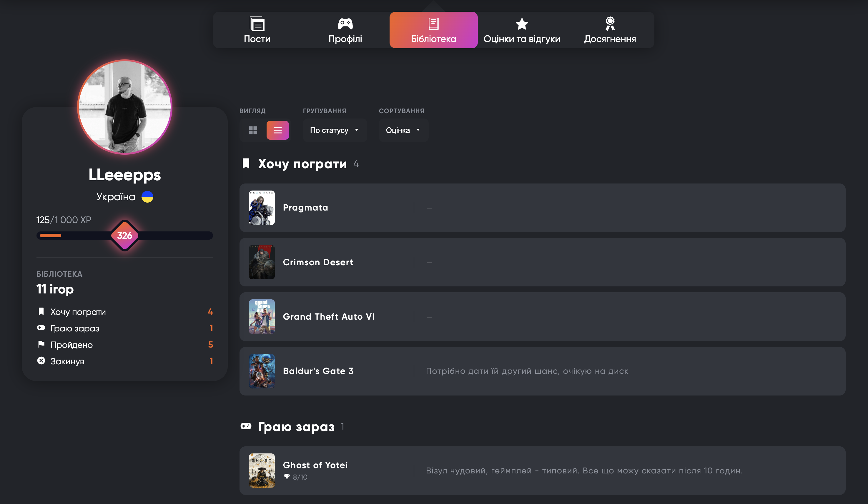Filter sidebar by Граю зараз status
Screen dimensions: 868x504
(x=75, y=328)
